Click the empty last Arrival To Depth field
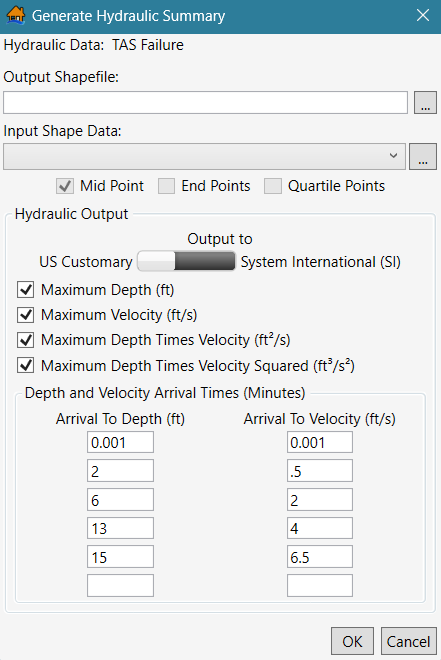The height and width of the screenshot is (660, 441). point(120,585)
